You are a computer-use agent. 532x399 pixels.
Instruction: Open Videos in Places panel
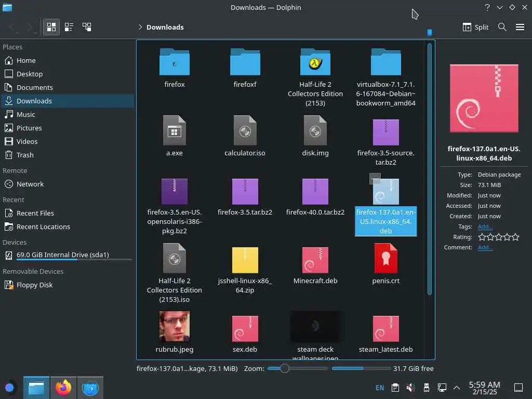[x=67, y=141]
